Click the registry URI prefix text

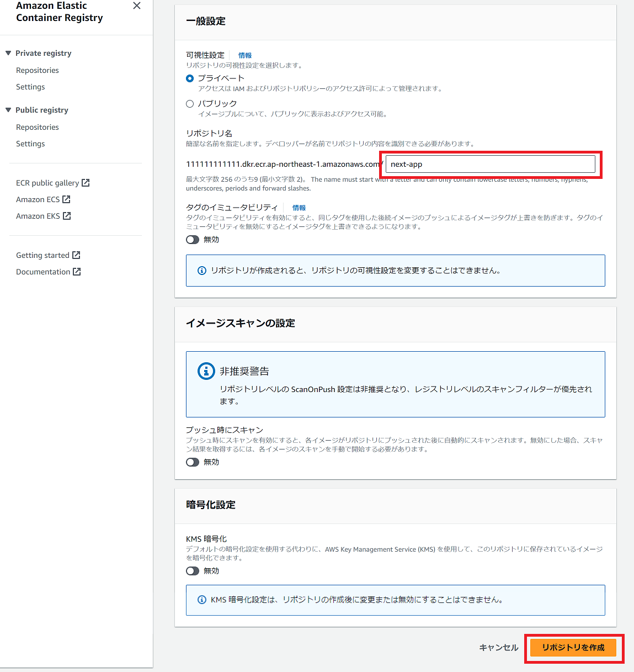point(284,164)
